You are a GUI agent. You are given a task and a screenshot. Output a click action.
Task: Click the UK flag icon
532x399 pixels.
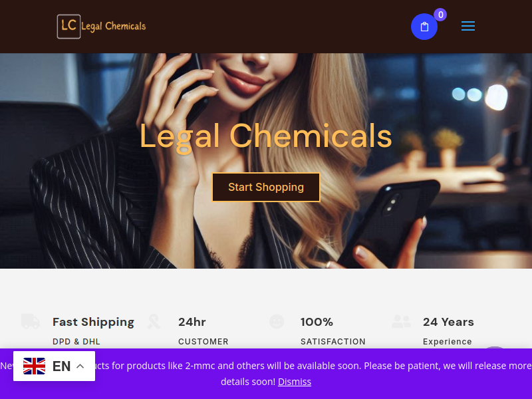(x=35, y=366)
